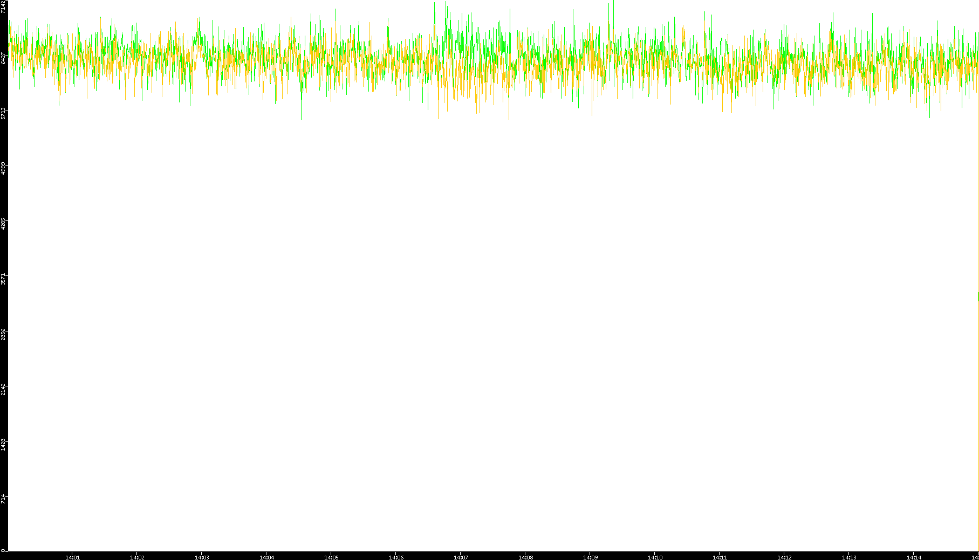Select the 14:04 time axis label
Viewport: 979px width, 560px height.
coord(266,557)
